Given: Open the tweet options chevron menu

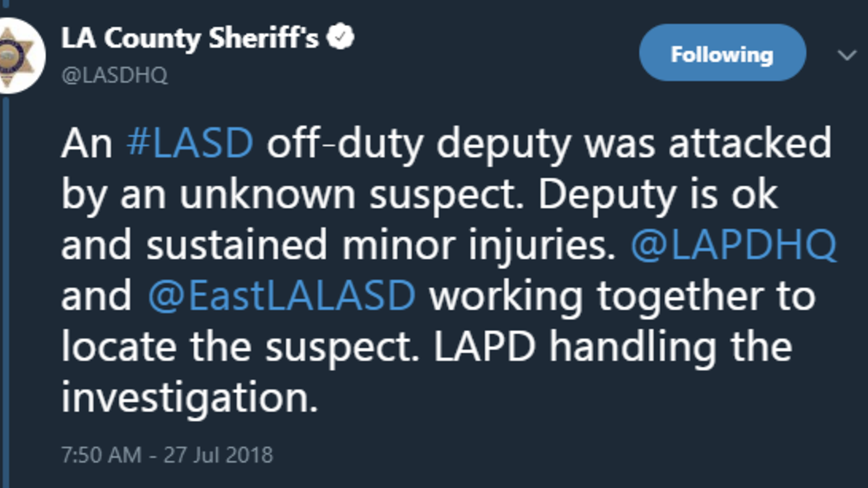Looking at the screenshot, I should click(846, 56).
